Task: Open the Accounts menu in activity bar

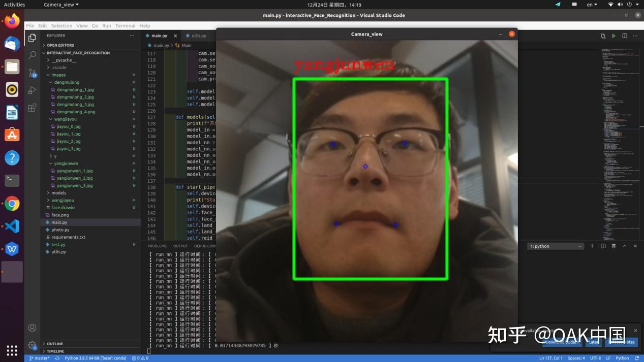Action: (x=32, y=328)
